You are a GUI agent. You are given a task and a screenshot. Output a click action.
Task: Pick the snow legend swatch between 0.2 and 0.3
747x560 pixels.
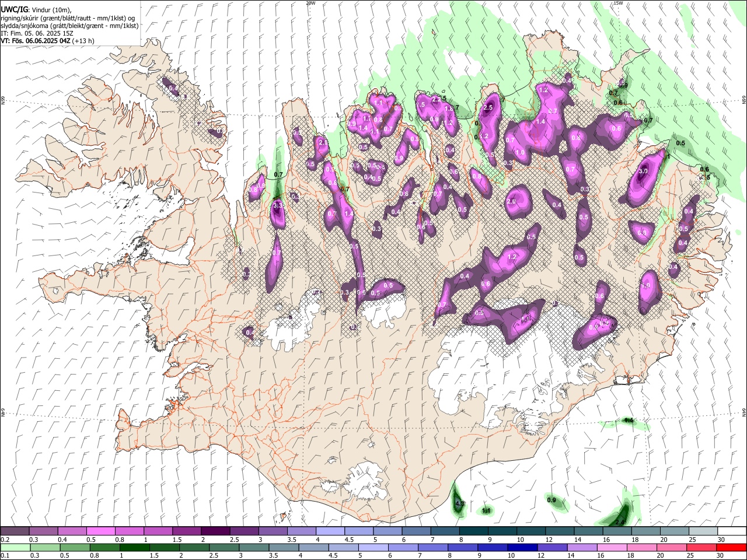click(15, 531)
